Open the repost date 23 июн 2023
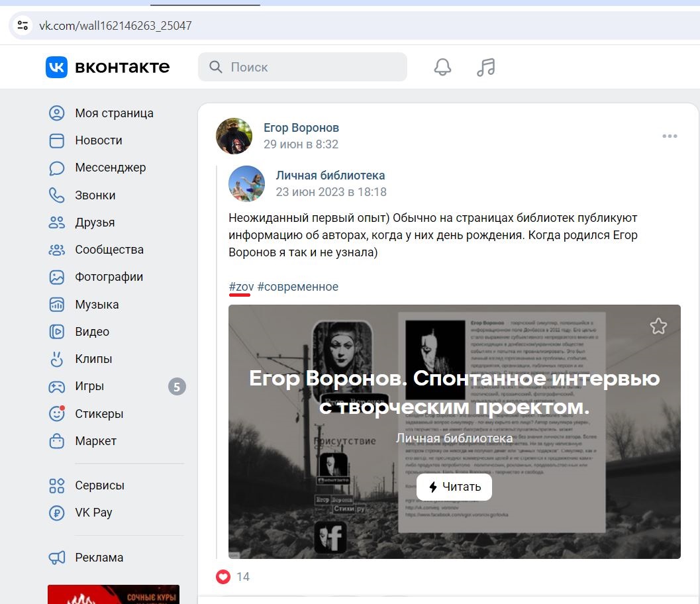Image resolution: width=700 pixels, height=604 pixels. pos(331,192)
